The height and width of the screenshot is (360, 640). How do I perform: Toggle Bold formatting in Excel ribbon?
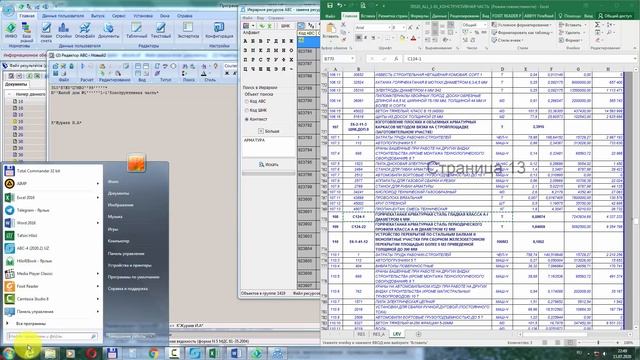pos(358,38)
